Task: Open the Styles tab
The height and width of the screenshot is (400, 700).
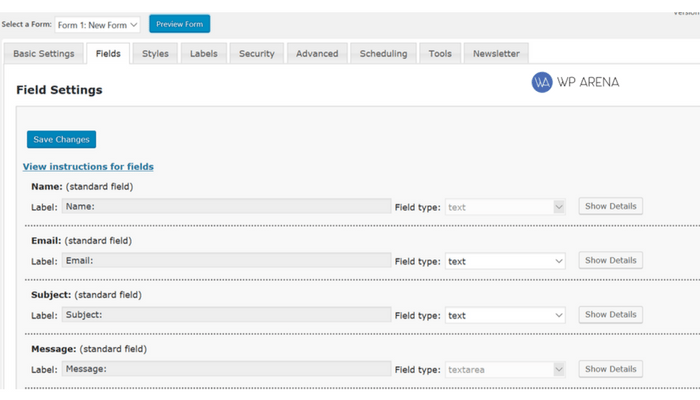Action: click(155, 54)
